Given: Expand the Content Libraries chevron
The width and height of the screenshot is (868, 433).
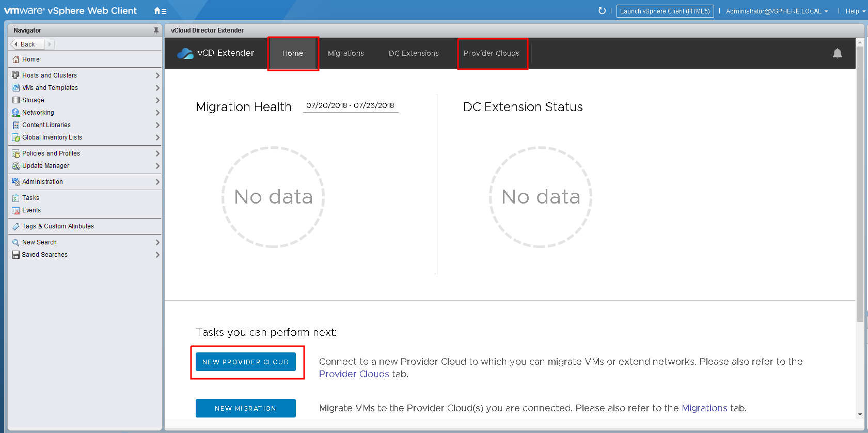Looking at the screenshot, I should [x=157, y=125].
